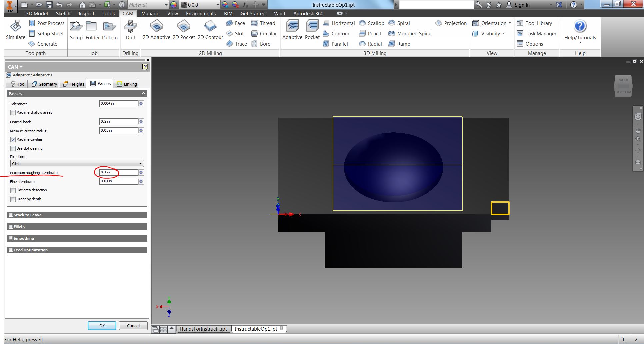
Task: Open the CAM browser dropdown
Action: tap(15, 67)
